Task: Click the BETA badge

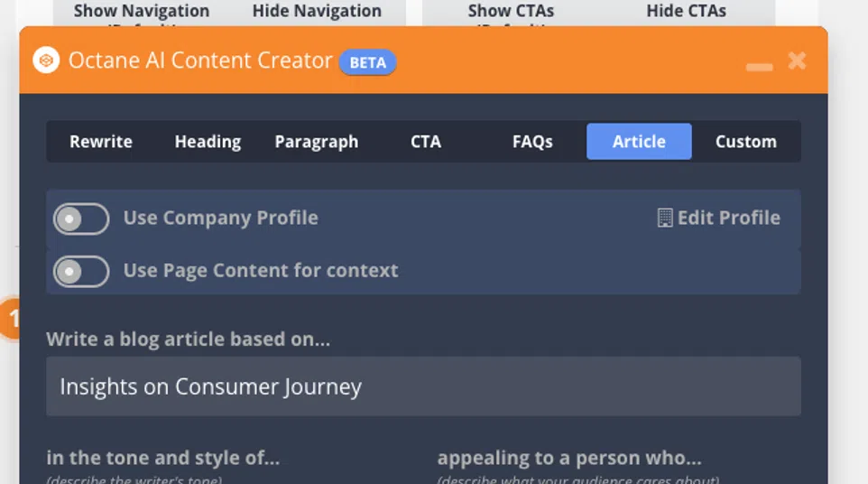Action: [x=367, y=62]
